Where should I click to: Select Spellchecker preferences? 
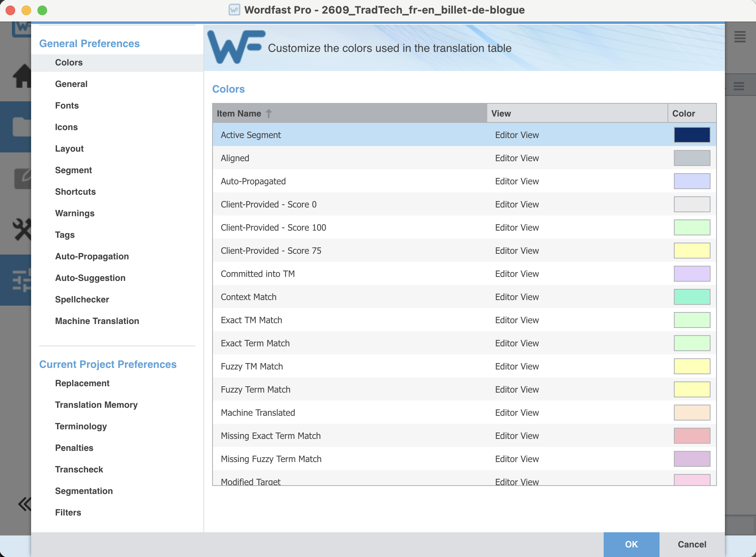click(x=82, y=300)
